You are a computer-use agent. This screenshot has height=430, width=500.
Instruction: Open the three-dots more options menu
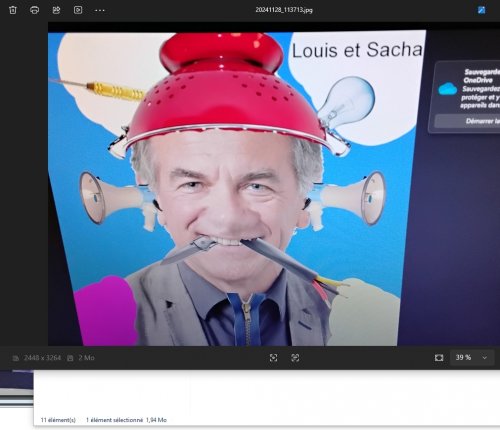pos(100,10)
